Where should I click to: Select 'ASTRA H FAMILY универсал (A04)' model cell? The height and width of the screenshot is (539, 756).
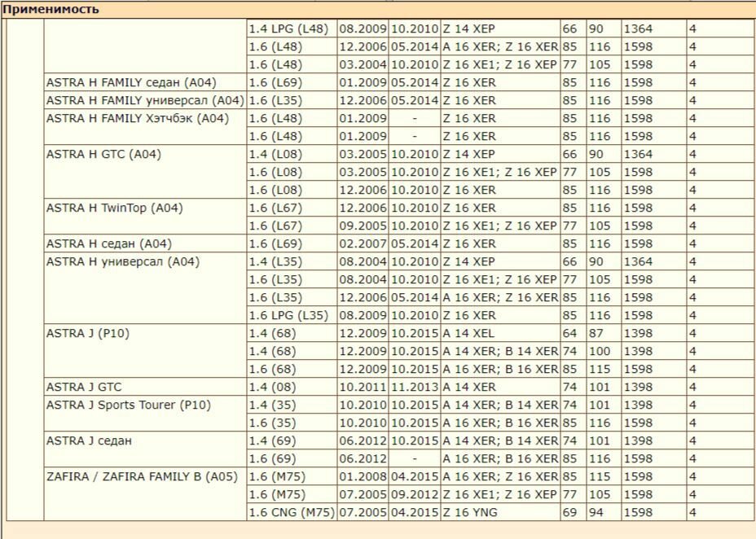pyautogui.click(x=145, y=101)
